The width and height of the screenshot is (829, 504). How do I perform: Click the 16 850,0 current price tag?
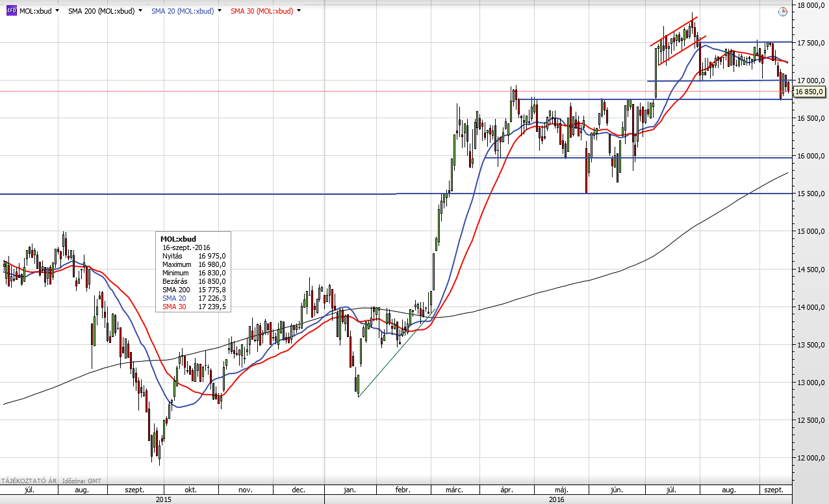[x=810, y=92]
